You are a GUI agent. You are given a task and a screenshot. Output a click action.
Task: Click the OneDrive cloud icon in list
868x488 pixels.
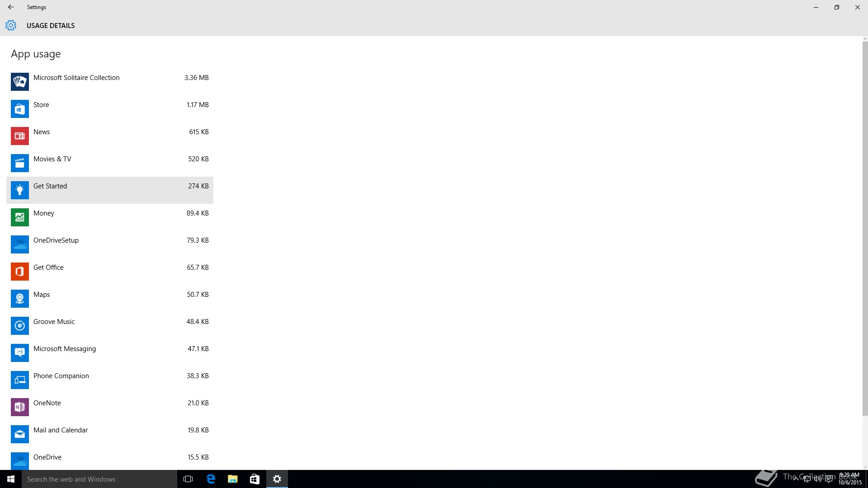tap(20, 461)
